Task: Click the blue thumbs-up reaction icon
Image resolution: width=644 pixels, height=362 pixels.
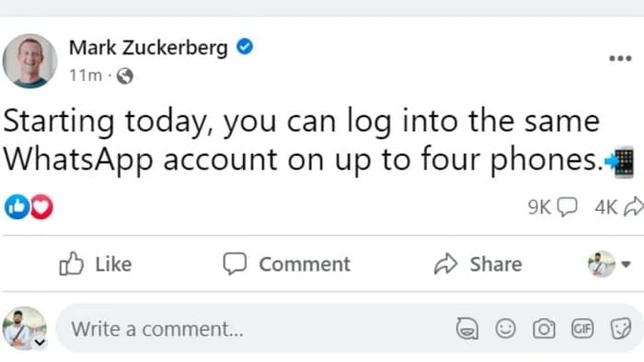Action: pos(17,206)
